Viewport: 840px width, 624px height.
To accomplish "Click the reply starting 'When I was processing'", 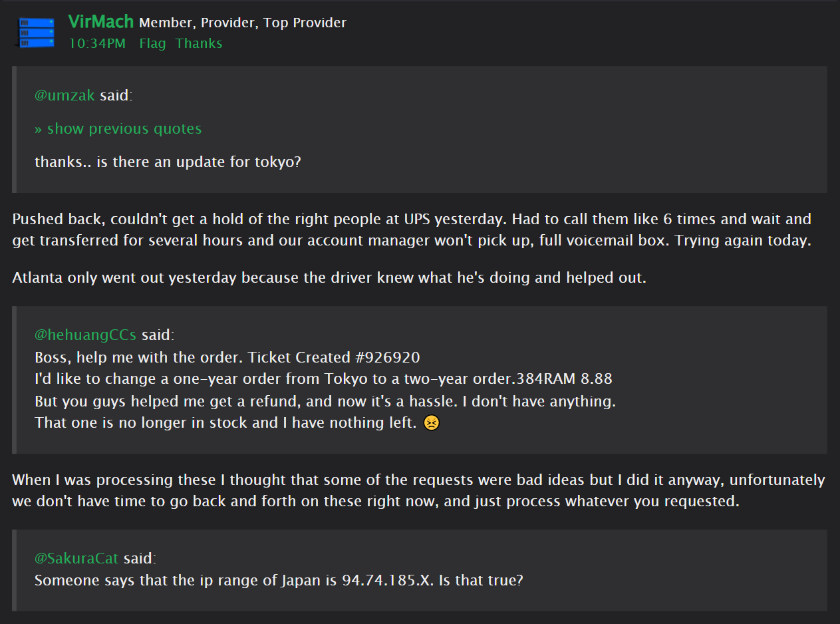I will (418, 490).
